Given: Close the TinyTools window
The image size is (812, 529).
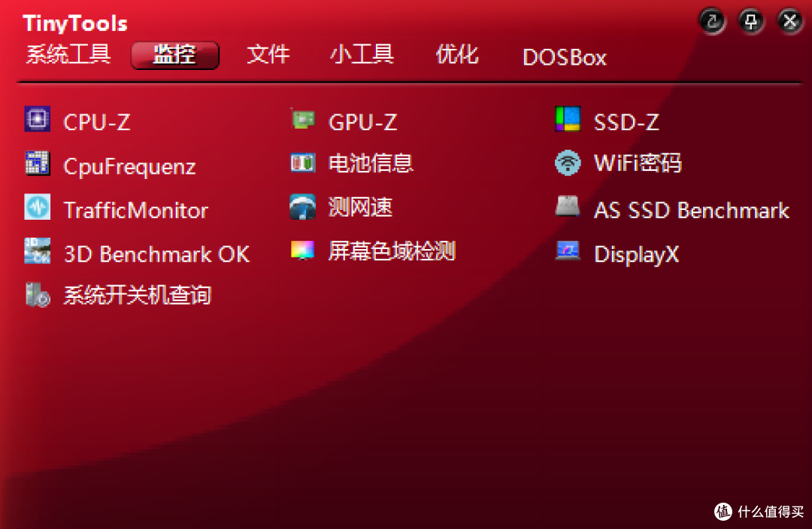Looking at the screenshot, I should click(x=790, y=21).
